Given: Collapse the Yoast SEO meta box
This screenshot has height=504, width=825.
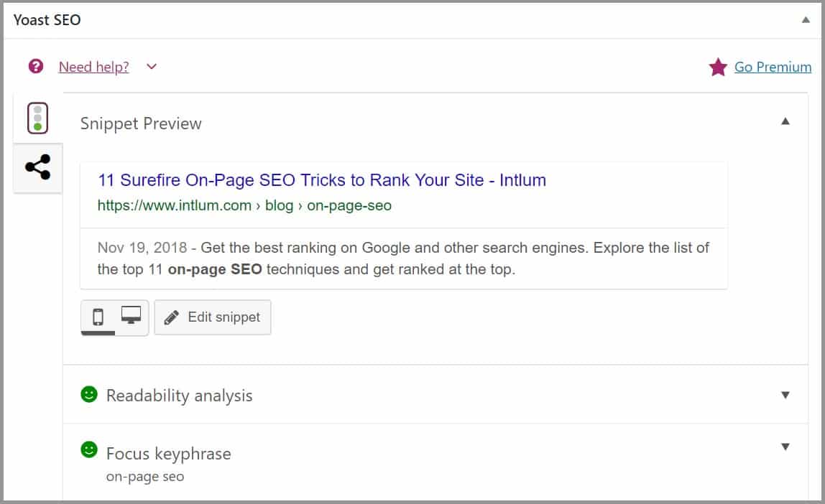Looking at the screenshot, I should point(806,20).
